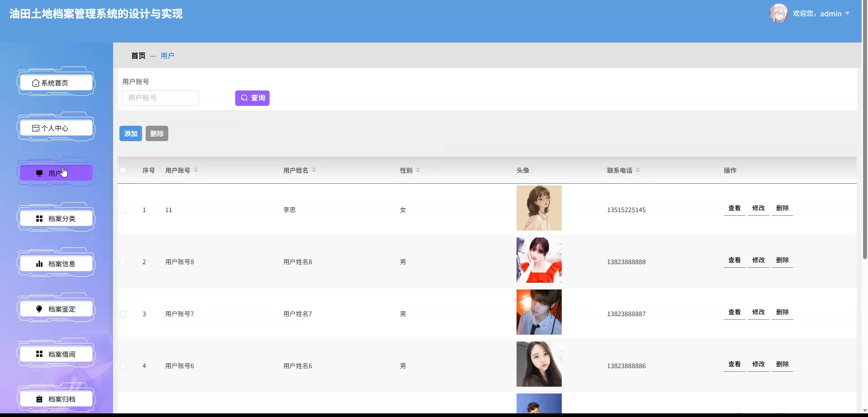Open avatar thumbnail of 用户姓名7
The height and width of the screenshot is (417, 868).
(539, 312)
